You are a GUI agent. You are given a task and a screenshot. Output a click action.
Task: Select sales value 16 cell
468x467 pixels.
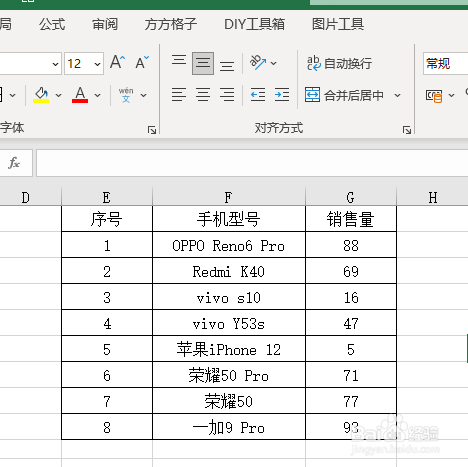[351, 297]
